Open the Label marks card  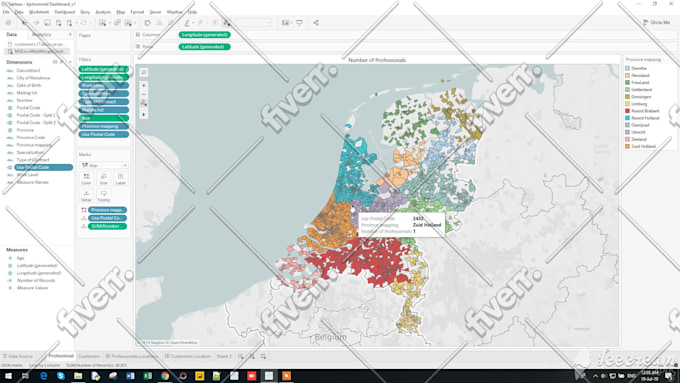(121, 179)
